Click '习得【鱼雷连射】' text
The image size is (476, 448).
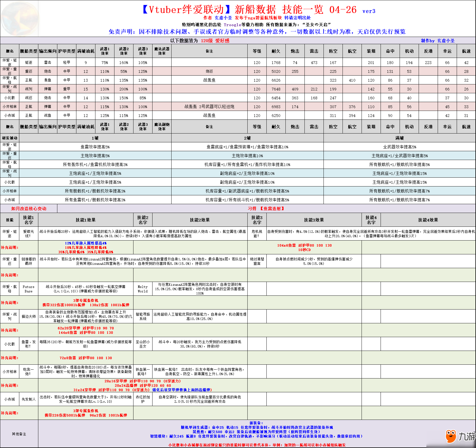(x=266, y=209)
